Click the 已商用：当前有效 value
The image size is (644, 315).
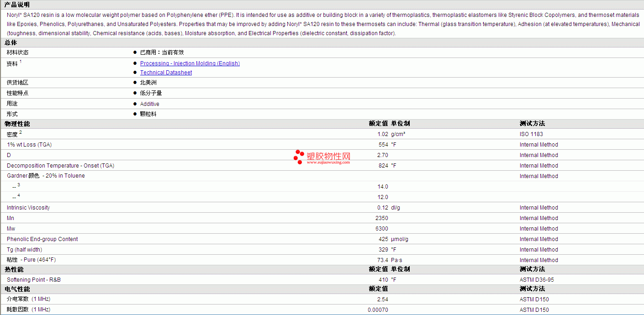(x=162, y=52)
